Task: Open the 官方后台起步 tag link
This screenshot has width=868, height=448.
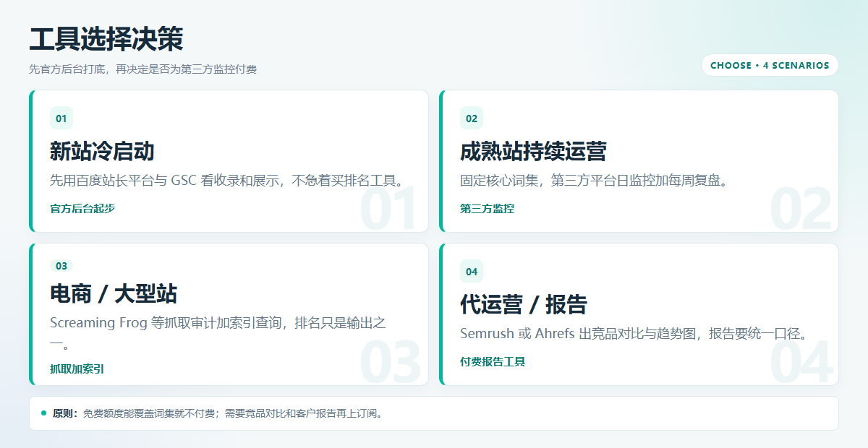Action: pos(82,209)
